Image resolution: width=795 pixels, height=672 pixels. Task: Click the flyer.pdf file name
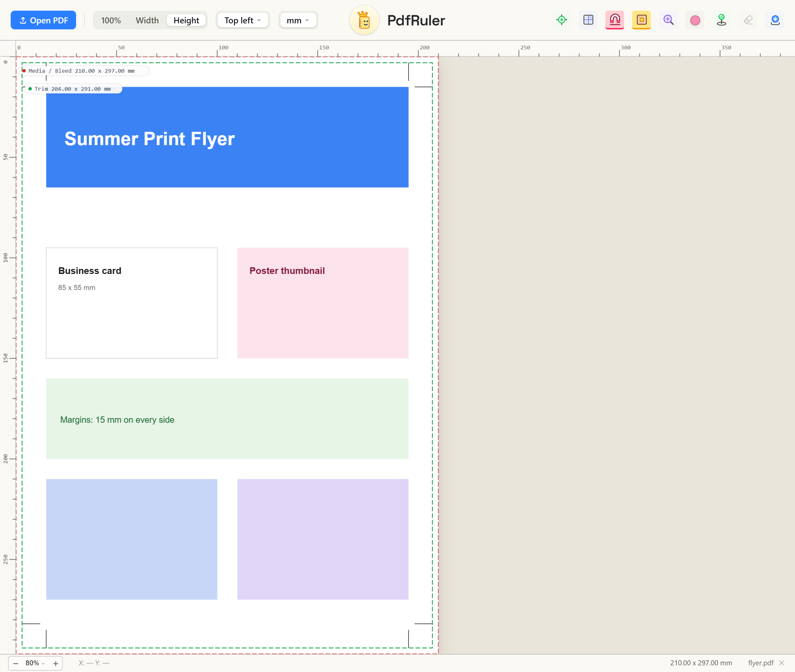click(760, 663)
